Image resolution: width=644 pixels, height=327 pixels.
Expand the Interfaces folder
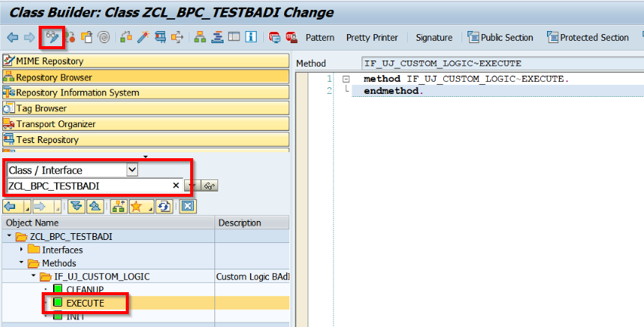(x=21, y=250)
